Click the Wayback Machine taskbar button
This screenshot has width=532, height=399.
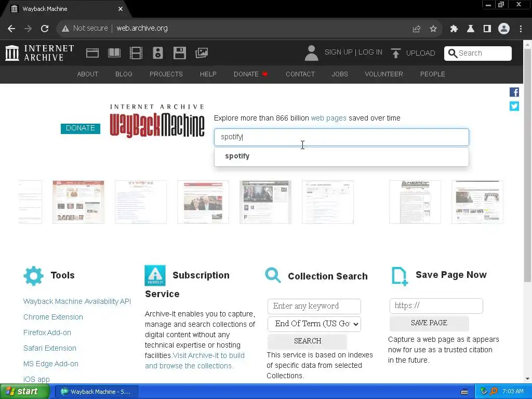click(x=96, y=392)
